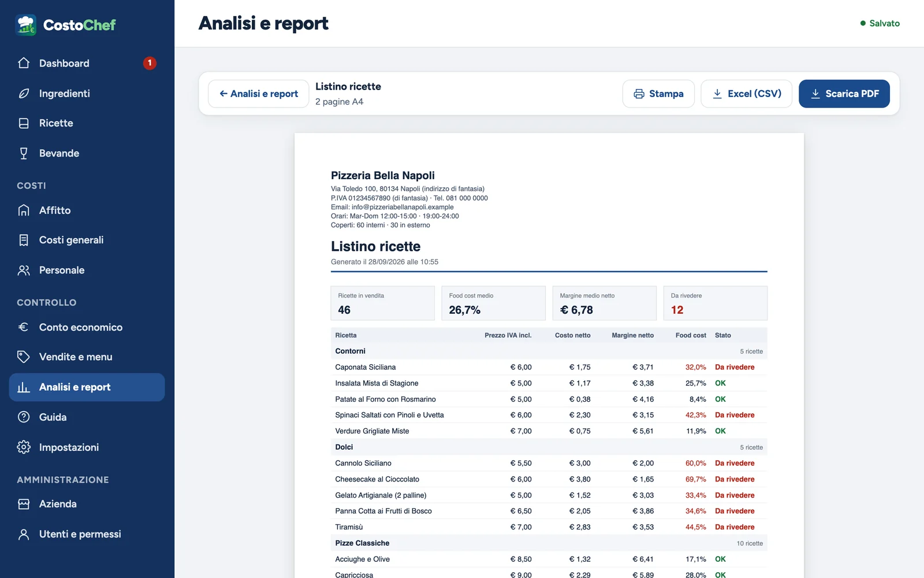
Task: Go to the Bevande section
Action: point(87,153)
